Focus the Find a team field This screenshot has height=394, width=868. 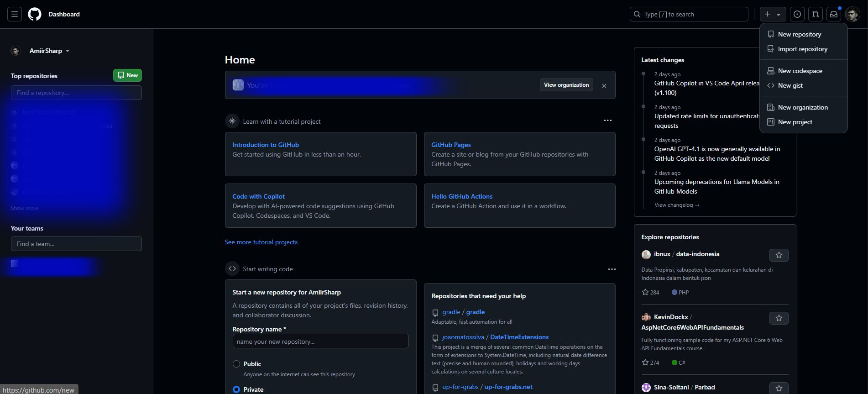point(76,244)
